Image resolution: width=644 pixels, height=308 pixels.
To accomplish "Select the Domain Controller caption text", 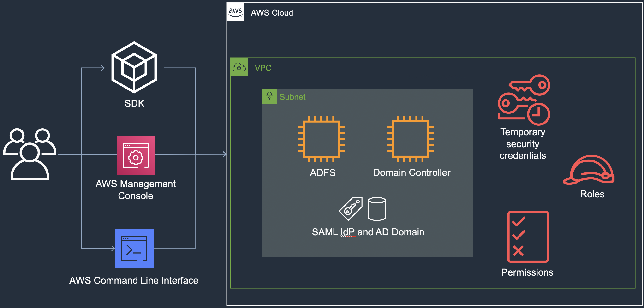I will coord(411,172).
